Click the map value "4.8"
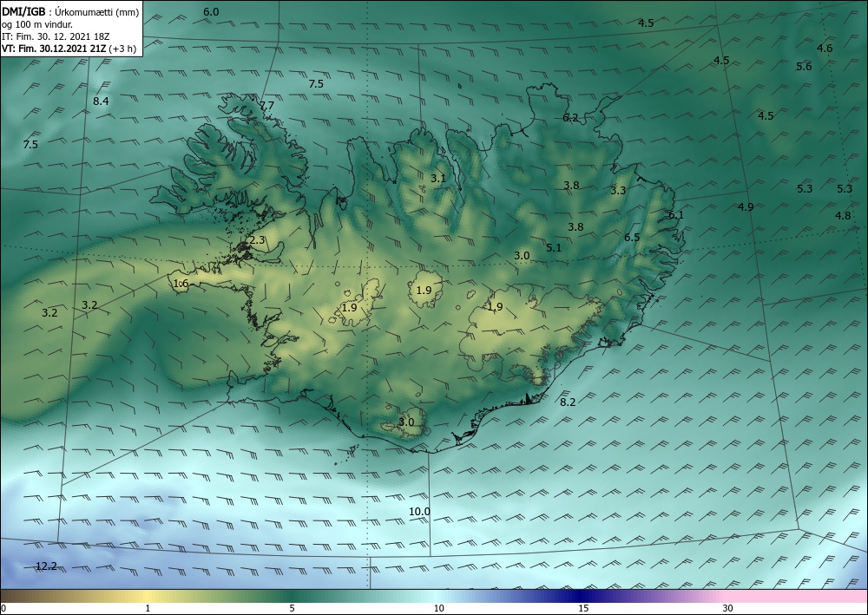Screen dimensions: 868x615 click(x=843, y=216)
